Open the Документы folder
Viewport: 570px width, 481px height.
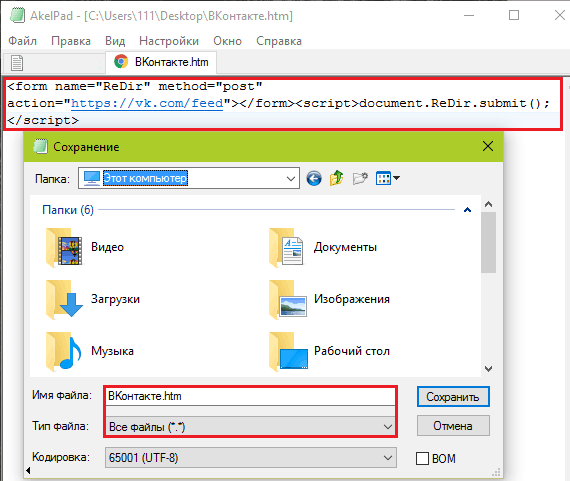[323, 247]
